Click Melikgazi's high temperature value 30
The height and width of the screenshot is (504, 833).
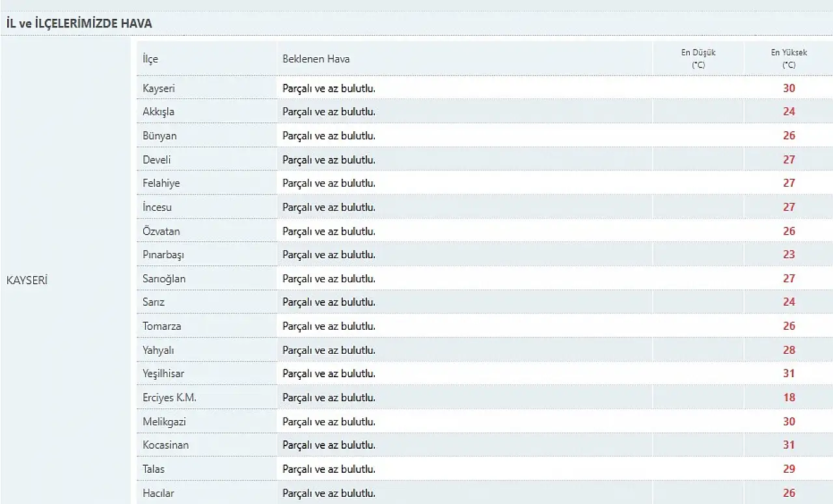point(789,421)
